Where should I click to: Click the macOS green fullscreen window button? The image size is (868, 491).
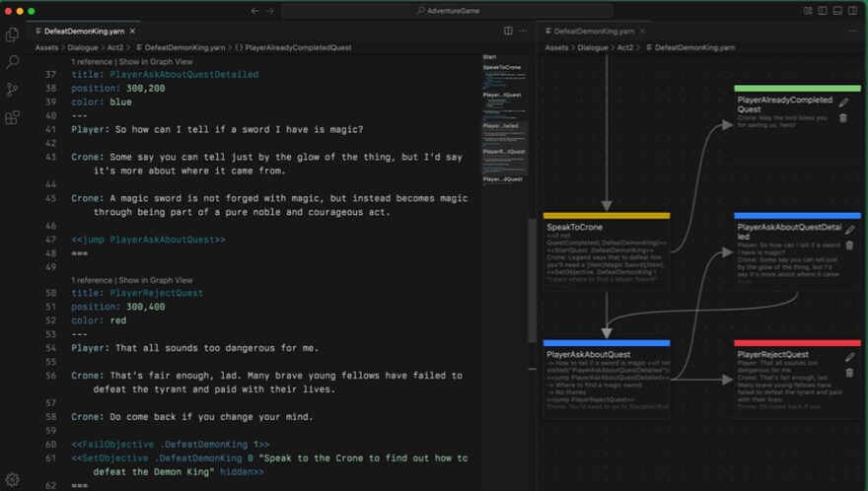coord(31,11)
